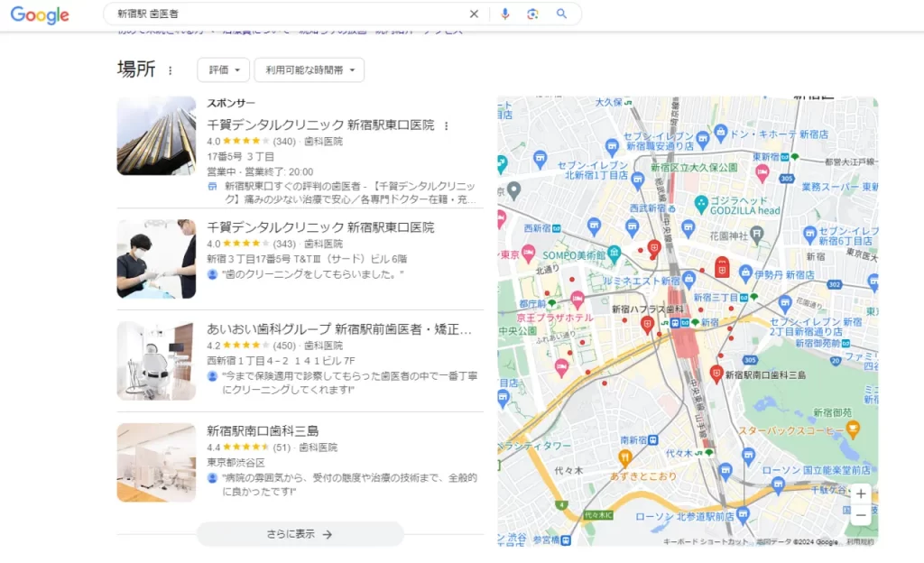Select the 新宿駅南口歯科三島 red map pin
Viewport: 924px width, 563px height.
(716, 374)
